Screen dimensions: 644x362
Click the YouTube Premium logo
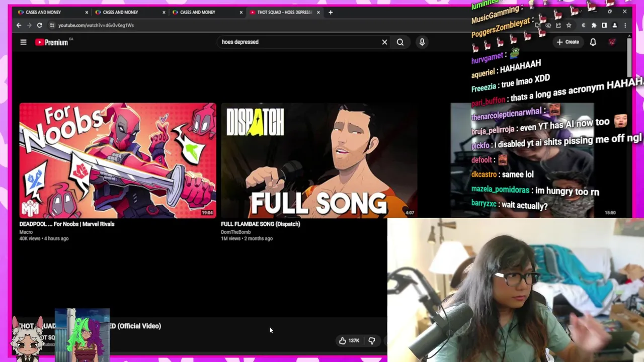pyautogui.click(x=51, y=42)
